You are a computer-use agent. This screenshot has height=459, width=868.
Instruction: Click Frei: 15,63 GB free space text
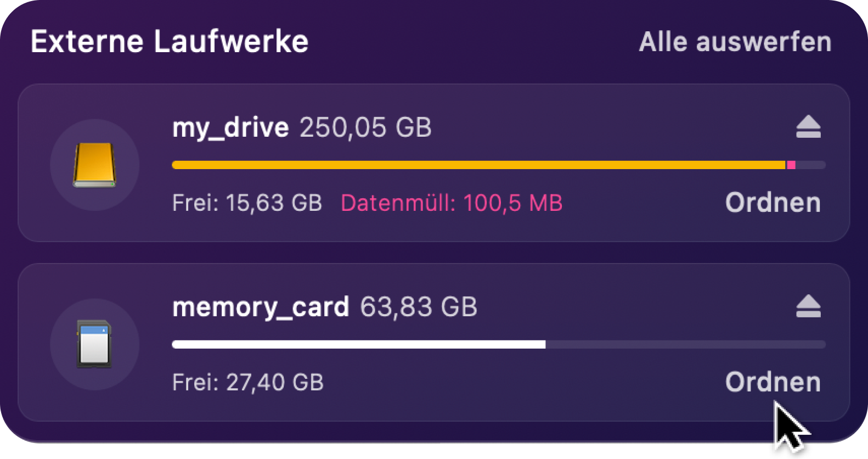click(247, 203)
